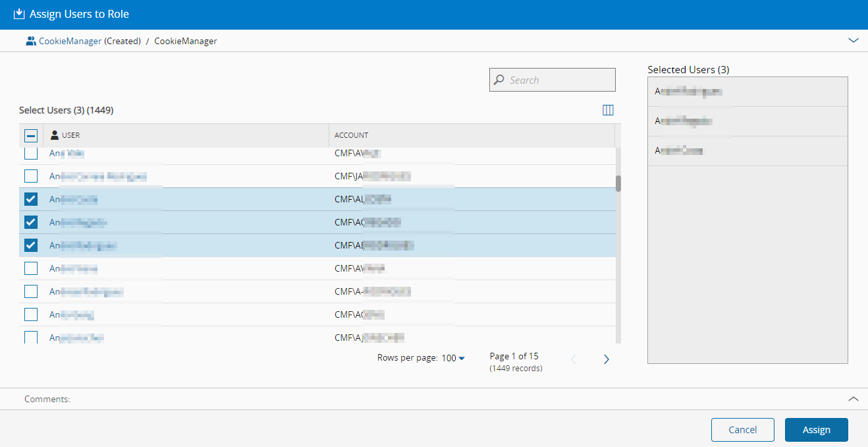Expand the Comments section chevron
This screenshot has height=447, width=868.
pos(854,399)
